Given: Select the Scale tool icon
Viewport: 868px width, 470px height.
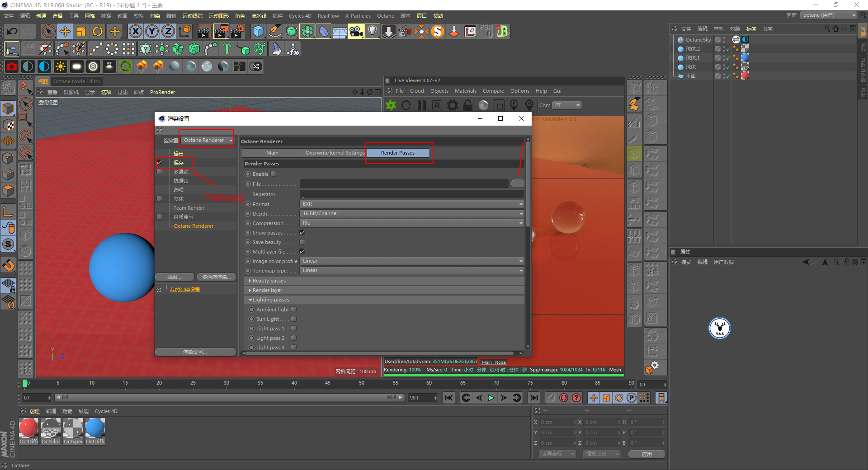Looking at the screenshot, I should point(81,31).
